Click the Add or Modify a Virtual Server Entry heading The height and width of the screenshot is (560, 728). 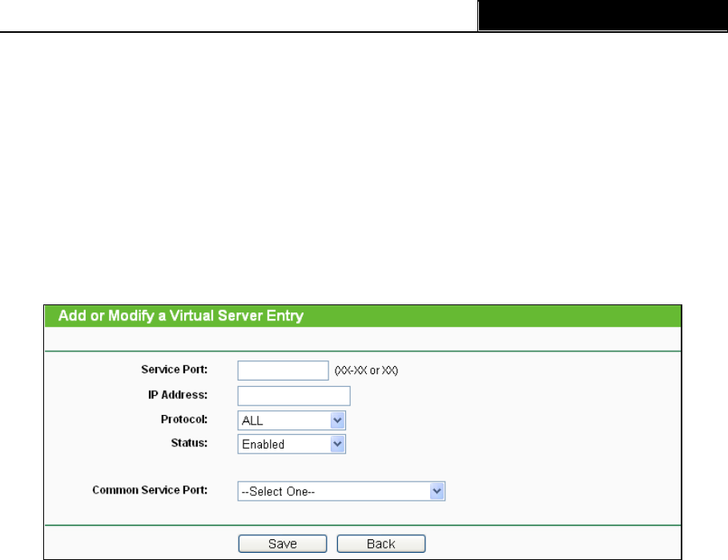181,316
